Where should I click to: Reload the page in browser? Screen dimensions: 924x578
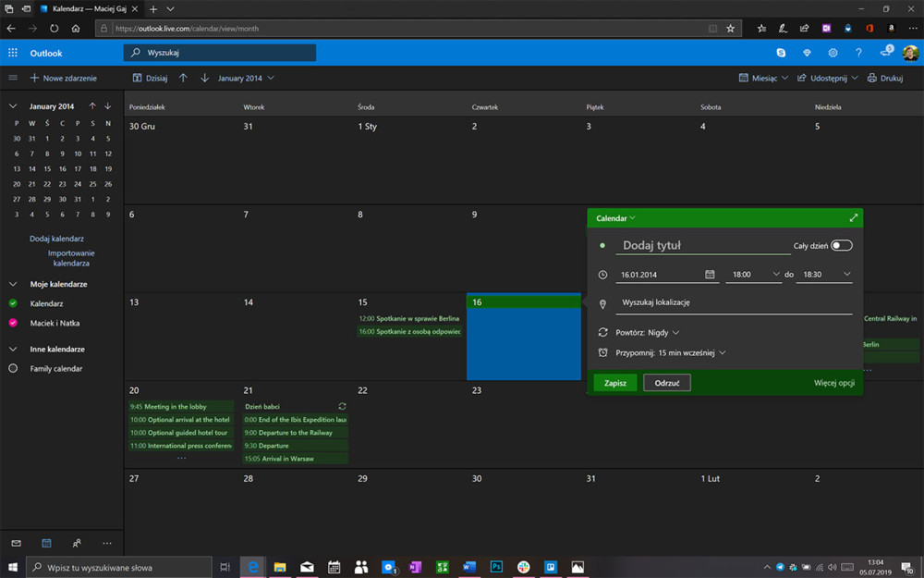click(55, 29)
